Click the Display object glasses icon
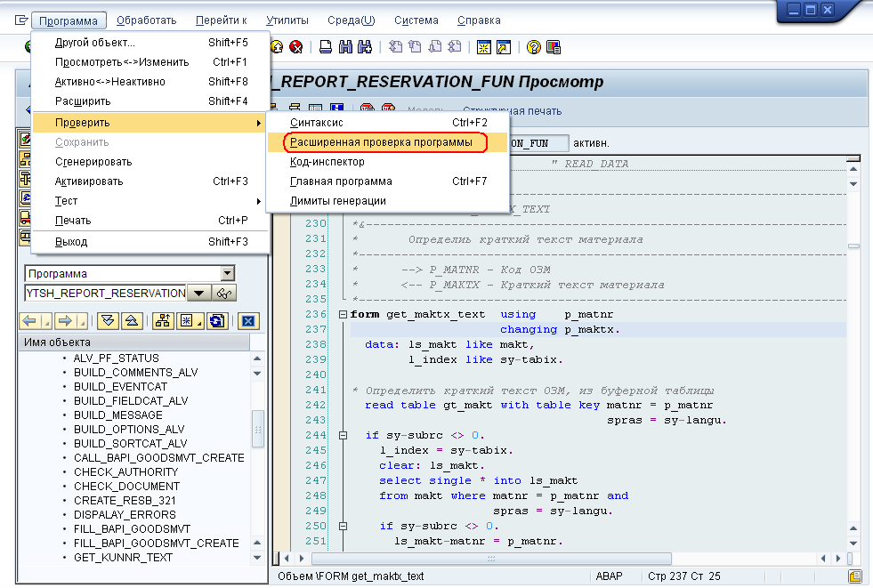The image size is (873, 588). click(225, 294)
